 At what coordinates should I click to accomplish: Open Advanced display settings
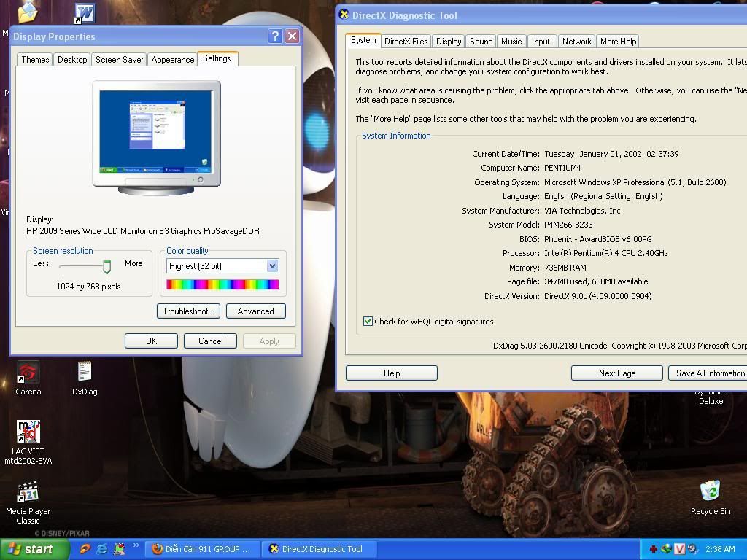pos(255,311)
